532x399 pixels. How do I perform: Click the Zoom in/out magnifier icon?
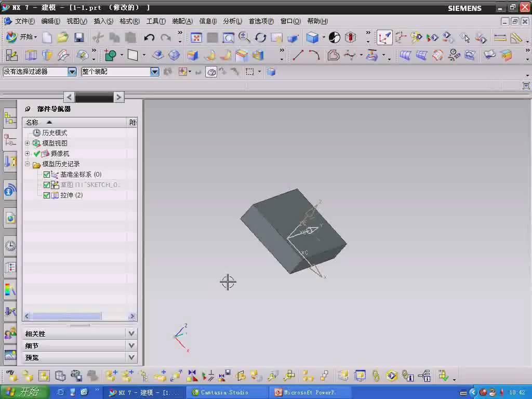click(x=244, y=37)
